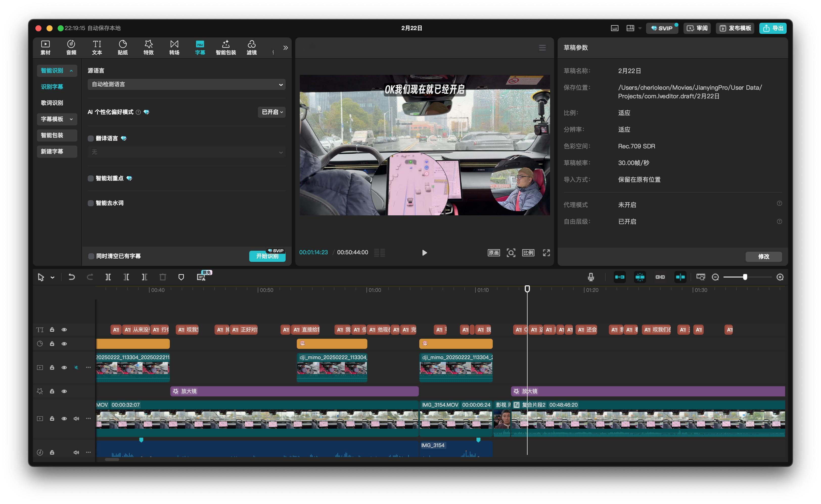Open the disabled 无 translation language dropdown
Viewport: 821px width, 504px height.
186,152
